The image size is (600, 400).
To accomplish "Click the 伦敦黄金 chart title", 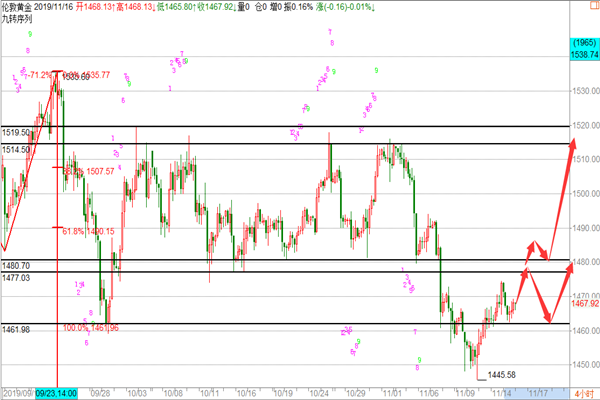I will pyautogui.click(x=16, y=7).
